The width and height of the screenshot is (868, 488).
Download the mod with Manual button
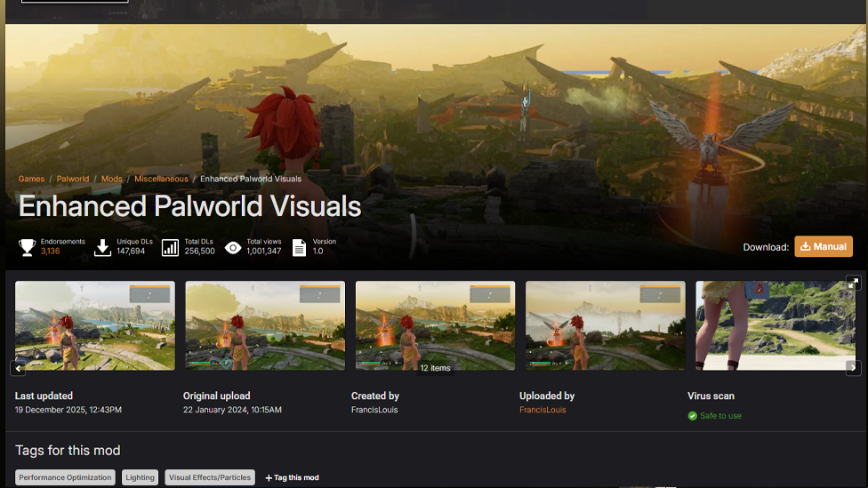click(824, 247)
